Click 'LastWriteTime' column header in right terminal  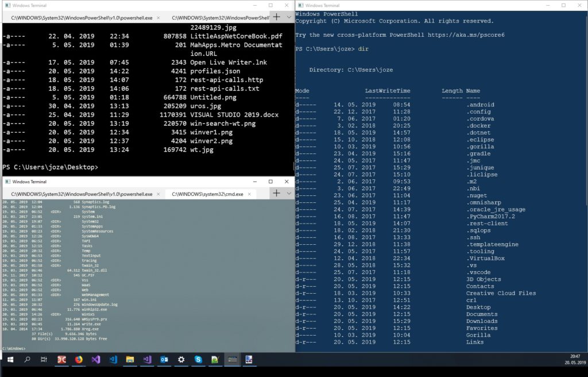coord(388,91)
